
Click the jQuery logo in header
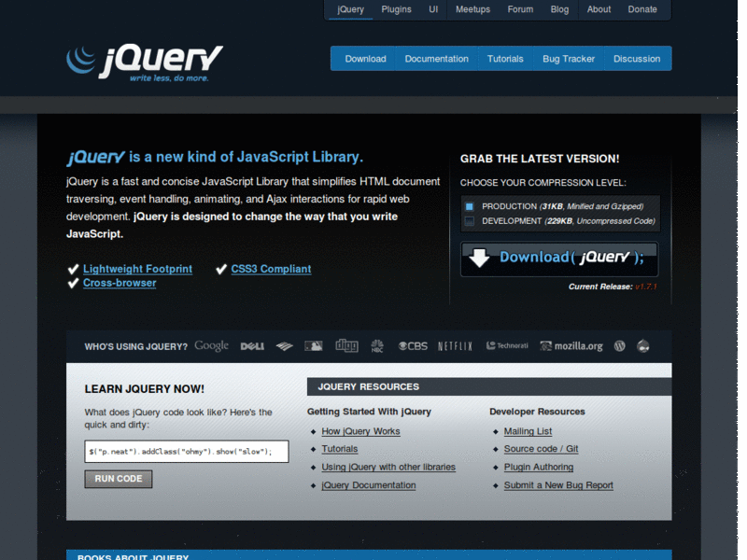click(x=145, y=63)
